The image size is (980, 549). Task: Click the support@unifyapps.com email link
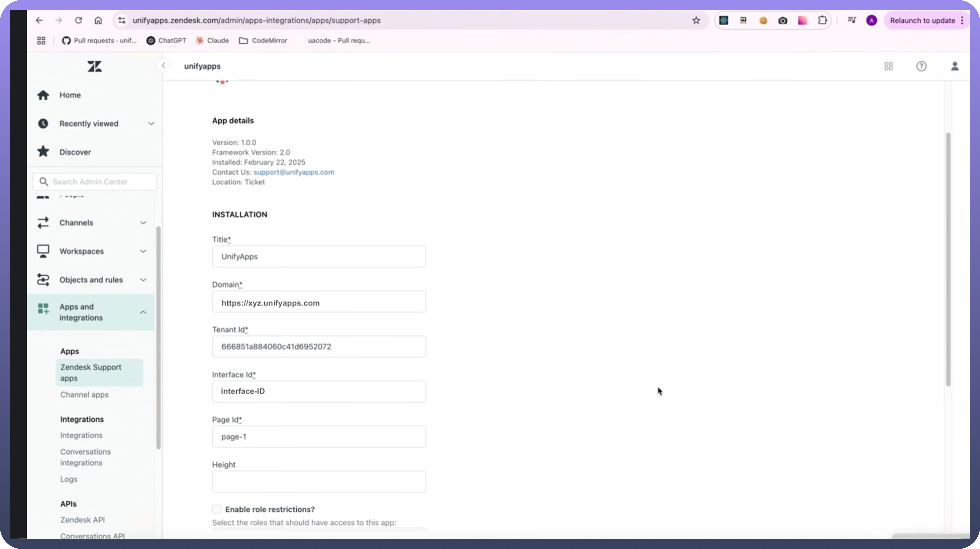[x=294, y=172]
